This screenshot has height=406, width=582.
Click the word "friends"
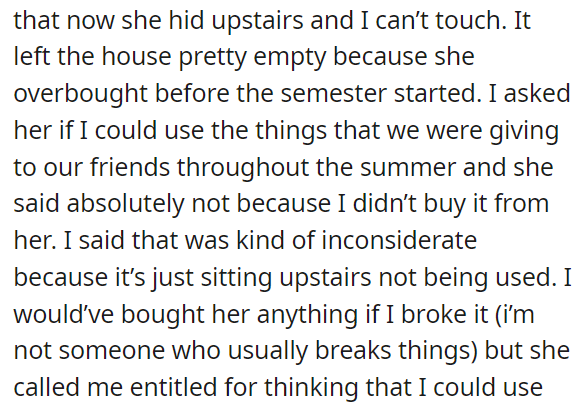pyautogui.click(x=130, y=167)
